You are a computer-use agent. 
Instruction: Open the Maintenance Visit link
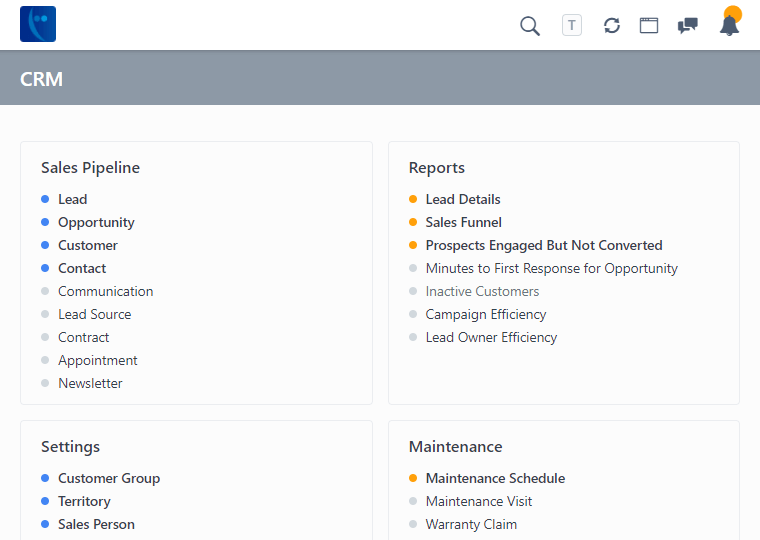click(479, 501)
